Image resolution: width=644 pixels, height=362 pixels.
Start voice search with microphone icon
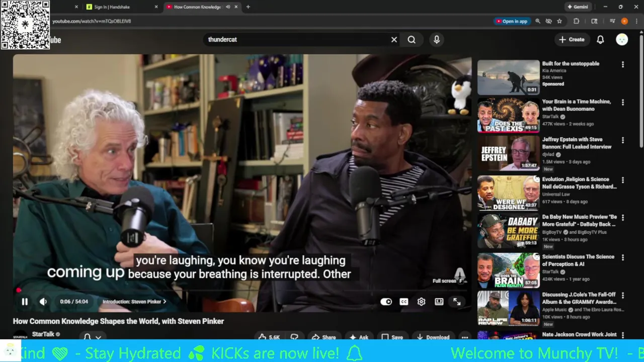click(x=437, y=39)
